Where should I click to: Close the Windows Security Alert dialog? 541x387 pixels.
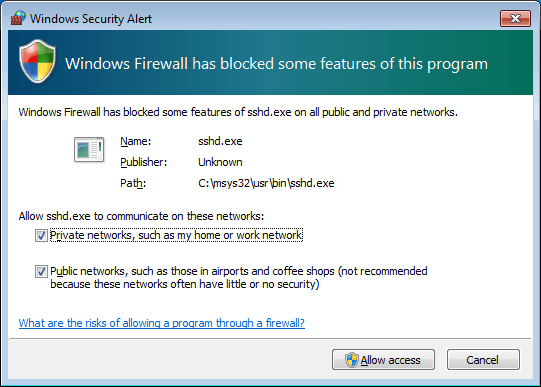(515, 18)
